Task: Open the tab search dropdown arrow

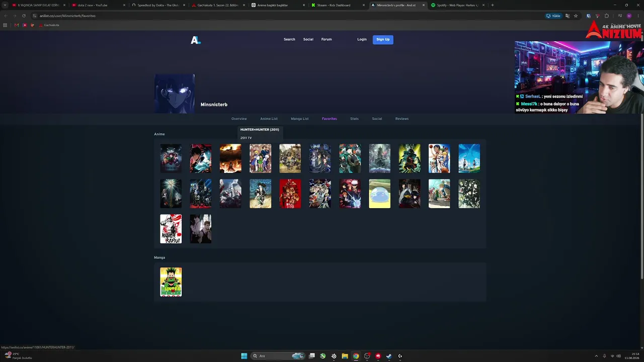Action: click(5, 5)
